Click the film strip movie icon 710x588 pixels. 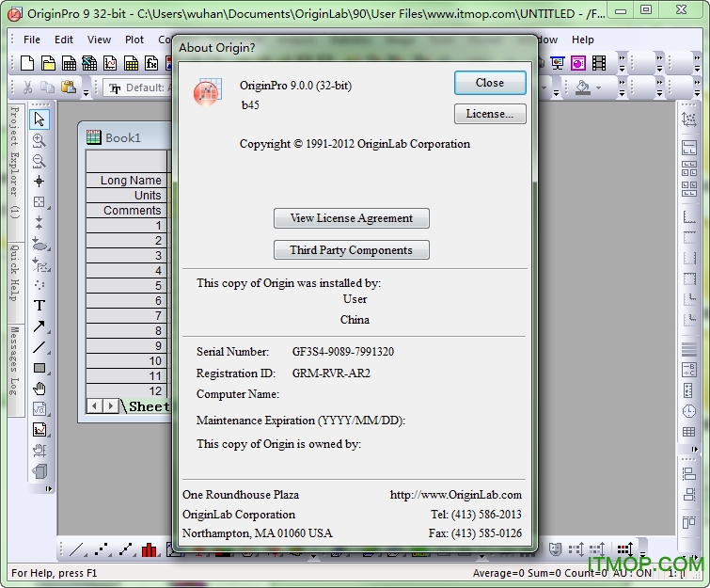coord(599,63)
